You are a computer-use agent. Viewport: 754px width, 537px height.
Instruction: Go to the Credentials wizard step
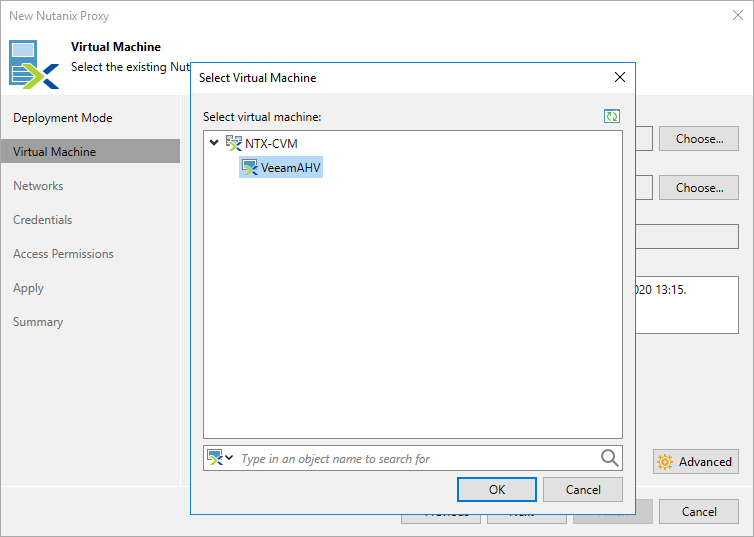(42, 220)
